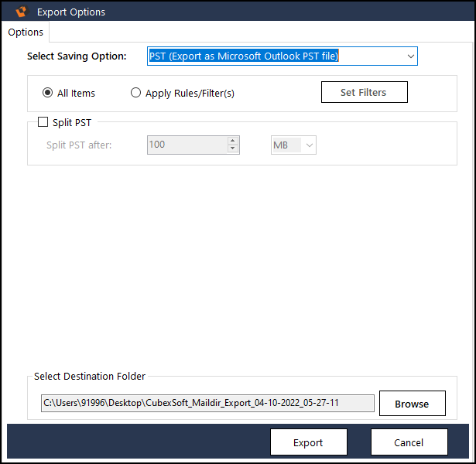Cancel the export options dialog
The width and height of the screenshot is (476, 464).
pos(409,443)
